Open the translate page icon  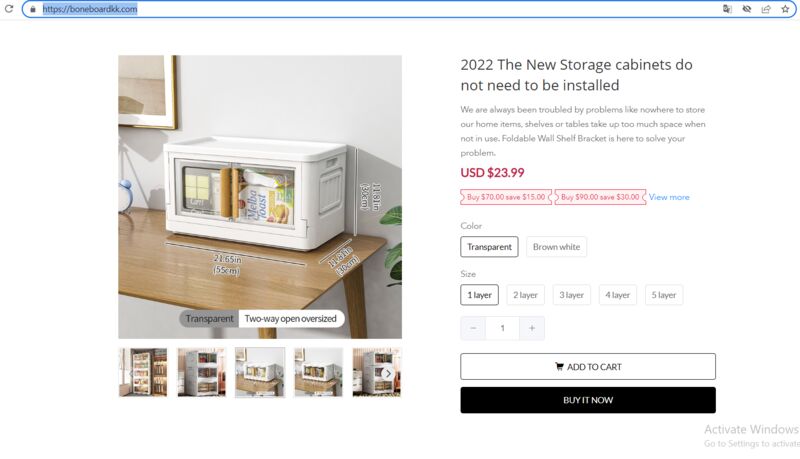(x=727, y=9)
